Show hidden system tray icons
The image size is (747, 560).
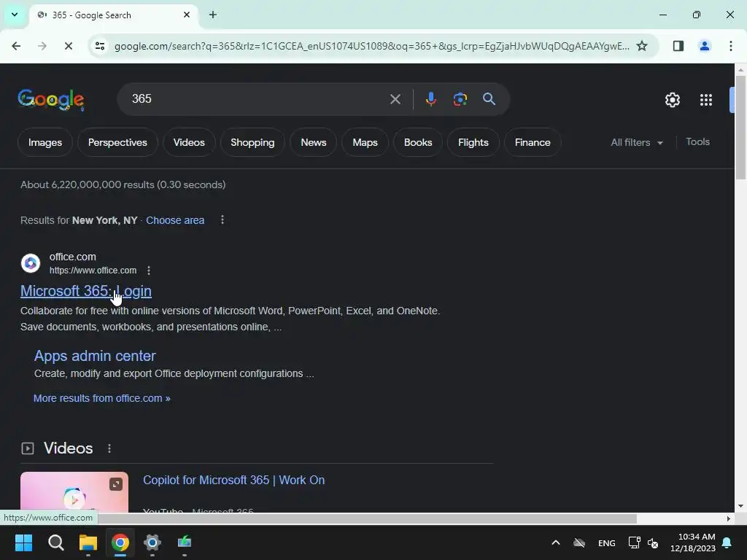(x=555, y=542)
